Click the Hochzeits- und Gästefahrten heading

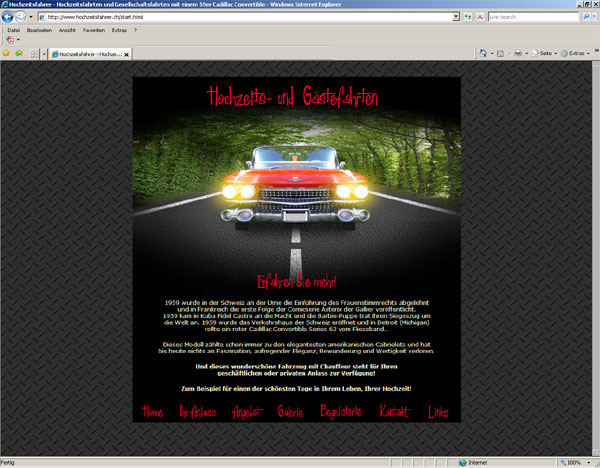tap(292, 96)
